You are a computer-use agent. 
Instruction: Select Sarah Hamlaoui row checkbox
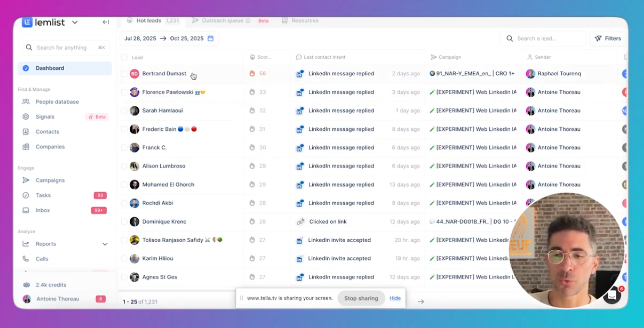(124, 111)
